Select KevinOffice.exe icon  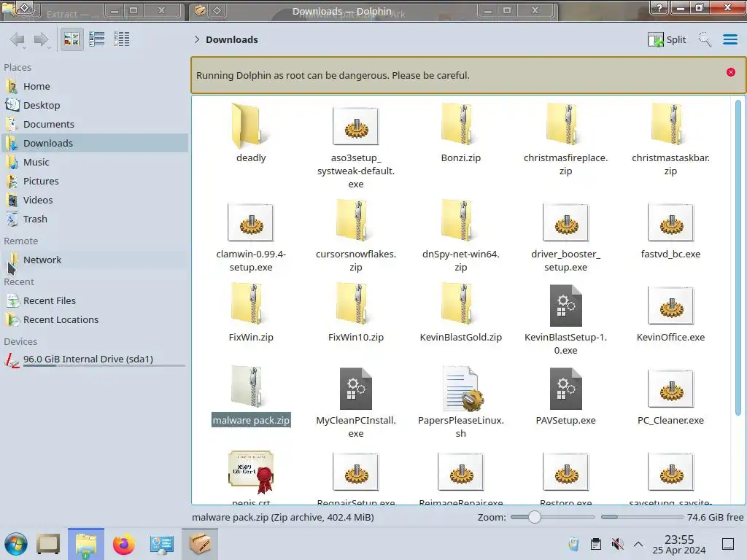pos(670,306)
